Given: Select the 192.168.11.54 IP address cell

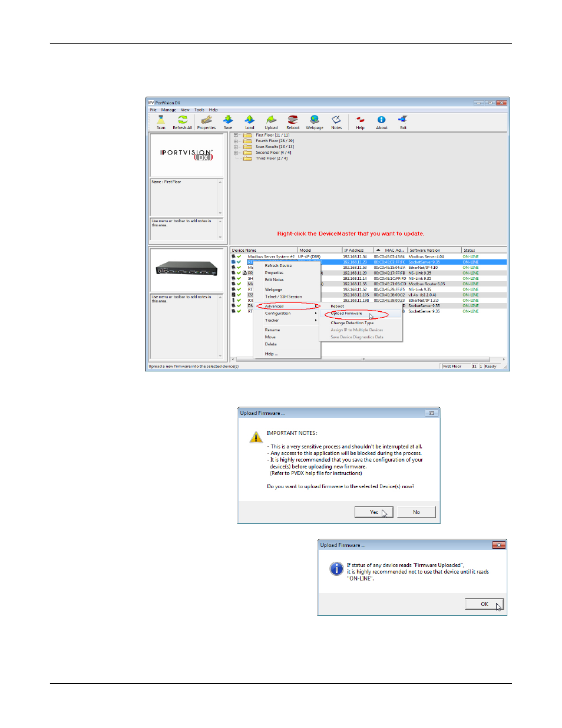Looking at the screenshot, I should [x=355, y=256].
